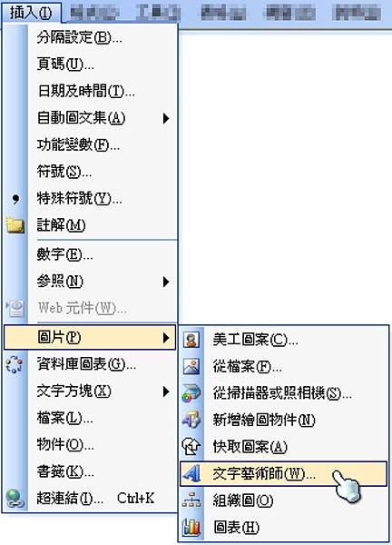This screenshot has height=545, width=392.
Task: Expand the 自動圖文集 submenu arrow
Action: pyautogui.click(x=166, y=118)
